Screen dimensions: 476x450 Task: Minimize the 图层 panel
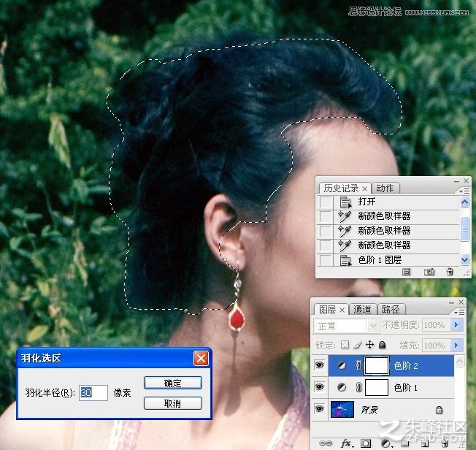click(x=451, y=302)
